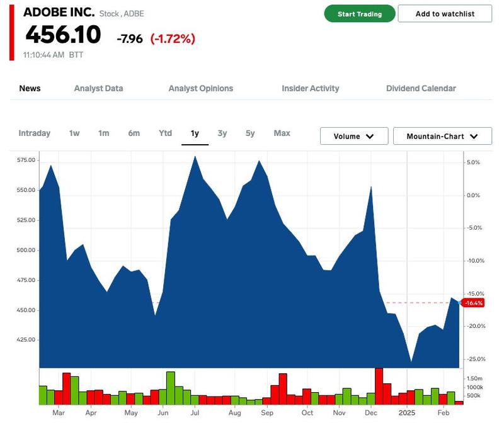Screen dimensions: 504x428
Task: Click the (-1.72%) change percentage
Action: pos(173,39)
